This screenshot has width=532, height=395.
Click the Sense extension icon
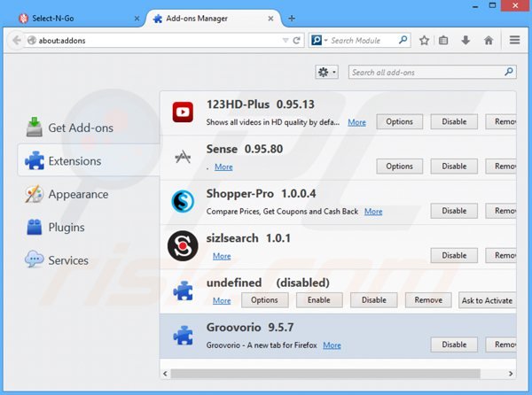click(183, 157)
